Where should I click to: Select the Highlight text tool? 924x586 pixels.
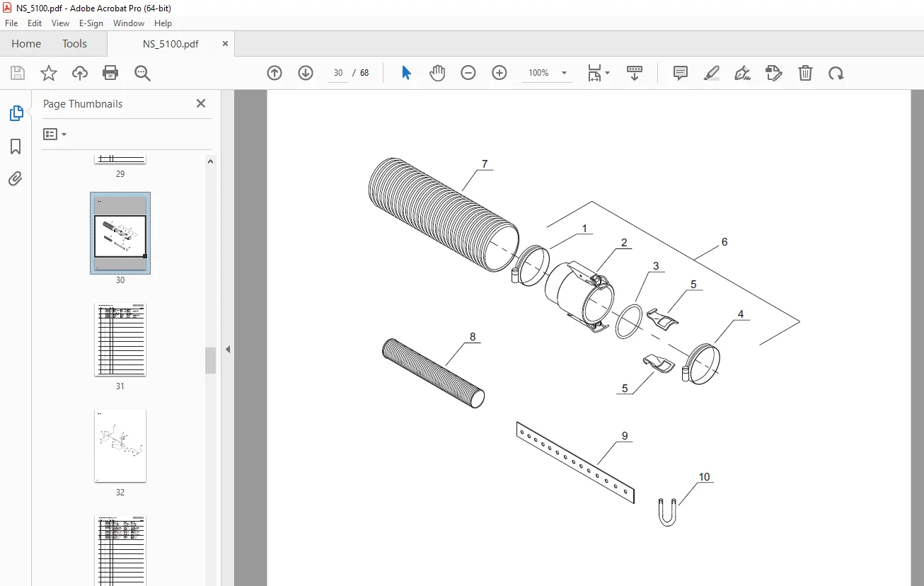pyautogui.click(x=712, y=73)
